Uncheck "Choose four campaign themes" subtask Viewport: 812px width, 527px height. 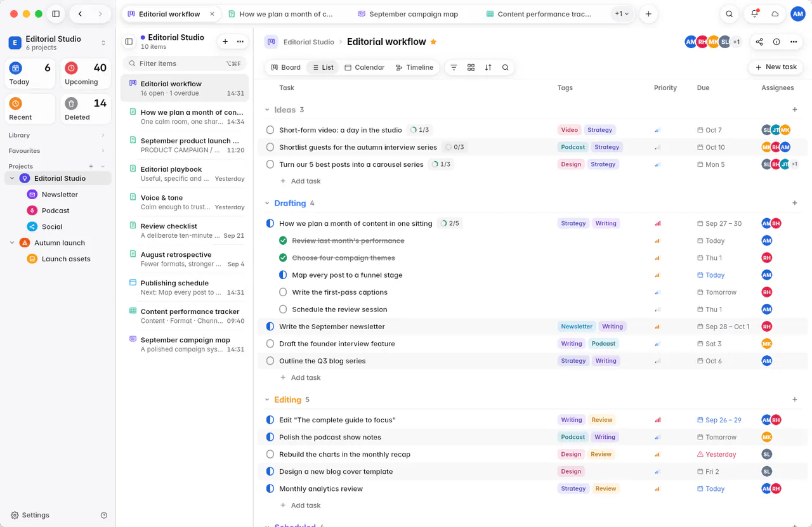pyautogui.click(x=283, y=258)
